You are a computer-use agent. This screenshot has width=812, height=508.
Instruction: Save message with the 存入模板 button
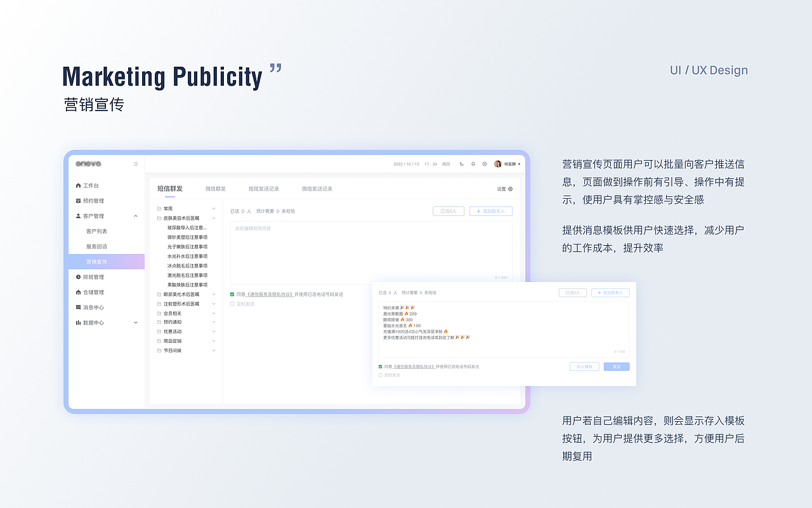(x=584, y=366)
